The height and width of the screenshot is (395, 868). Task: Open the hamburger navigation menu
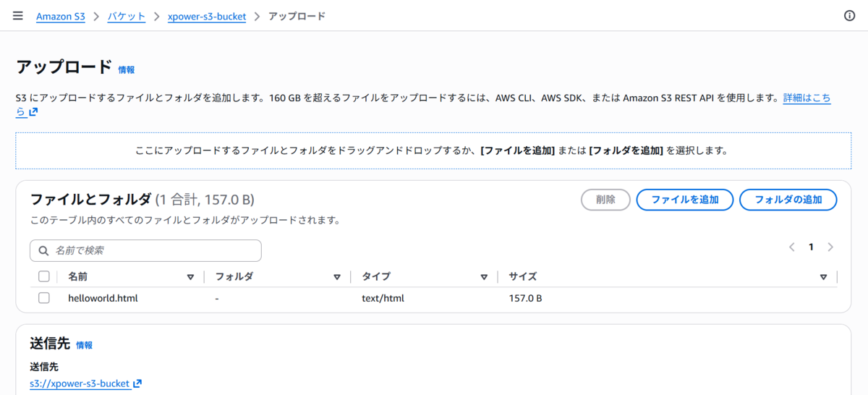tap(18, 16)
